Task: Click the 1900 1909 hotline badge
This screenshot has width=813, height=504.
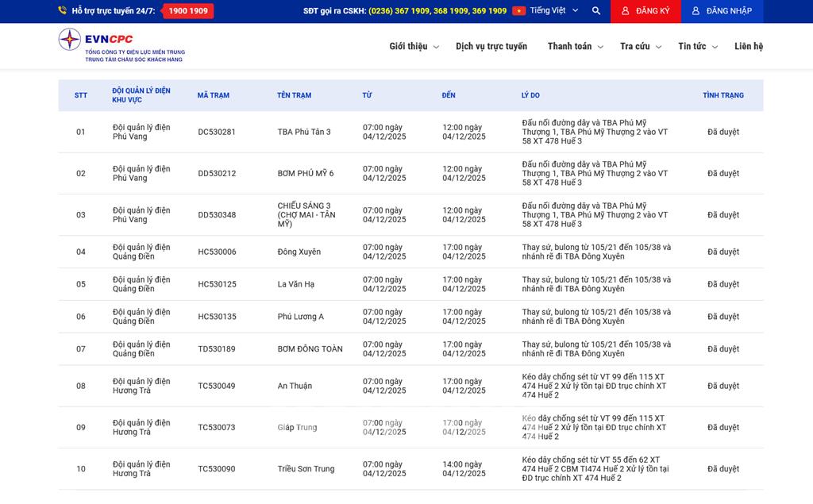Action: click(x=188, y=11)
